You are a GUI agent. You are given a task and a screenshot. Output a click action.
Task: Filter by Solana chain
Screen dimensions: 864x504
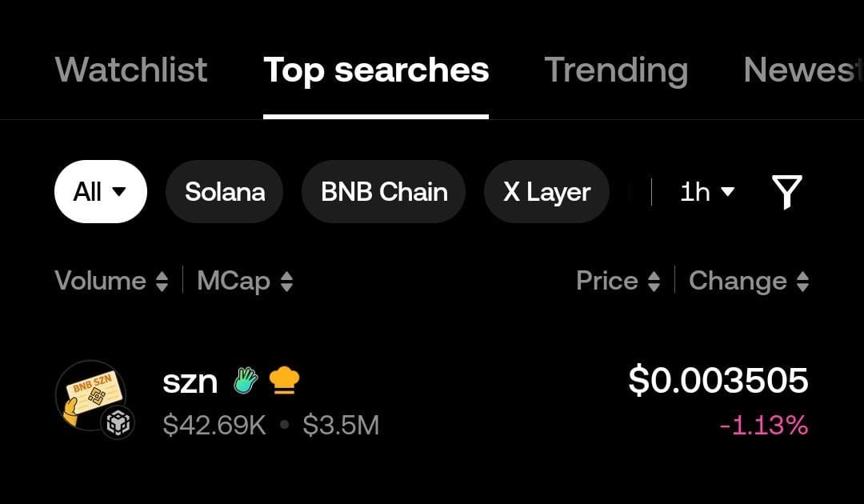click(225, 192)
